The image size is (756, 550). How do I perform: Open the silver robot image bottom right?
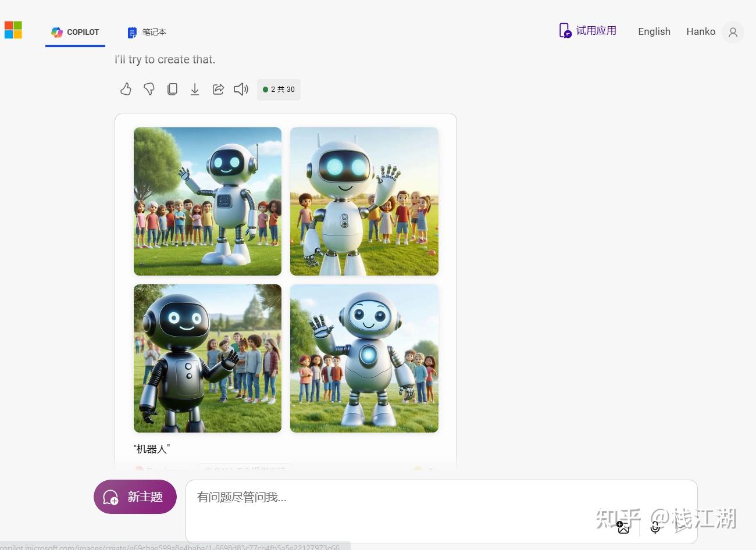364,358
